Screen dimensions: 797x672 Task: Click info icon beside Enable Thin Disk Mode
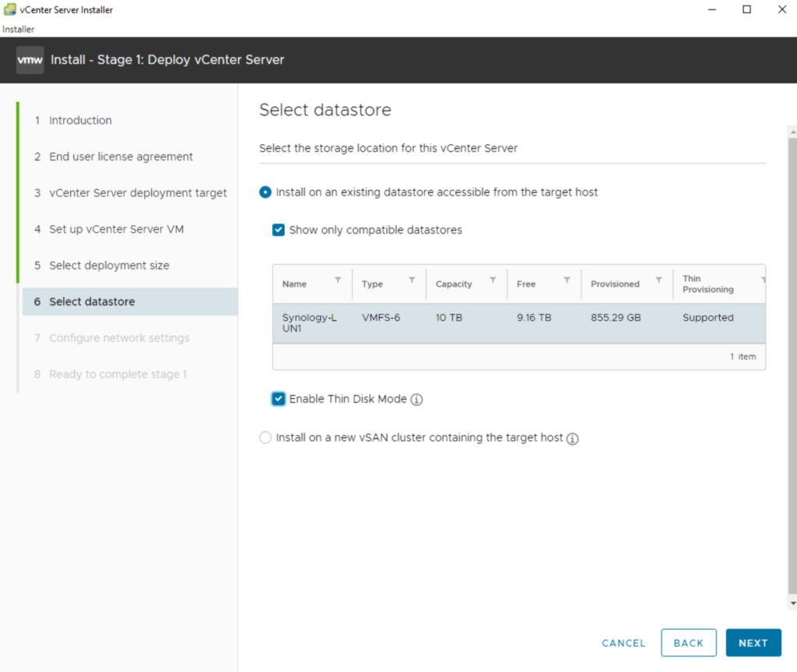(x=416, y=399)
